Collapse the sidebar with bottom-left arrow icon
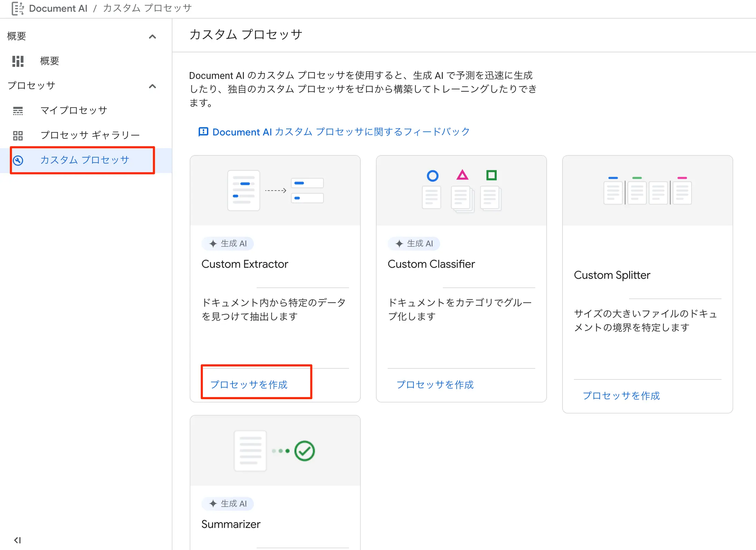The height and width of the screenshot is (550, 756). 17,540
